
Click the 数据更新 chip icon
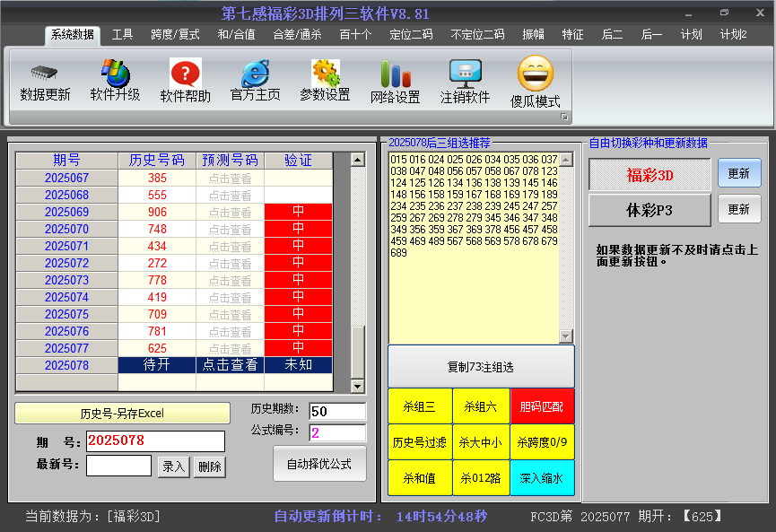pyautogui.click(x=45, y=74)
